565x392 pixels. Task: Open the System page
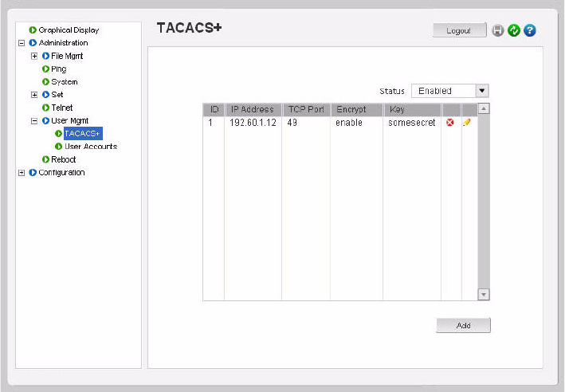65,82
